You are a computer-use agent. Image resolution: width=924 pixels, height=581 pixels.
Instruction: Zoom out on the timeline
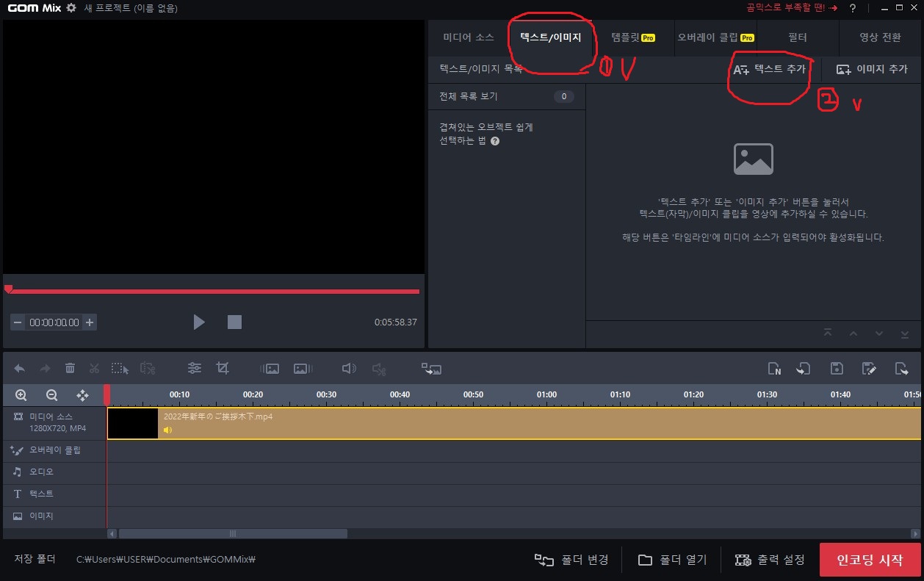(x=51, y=395)
